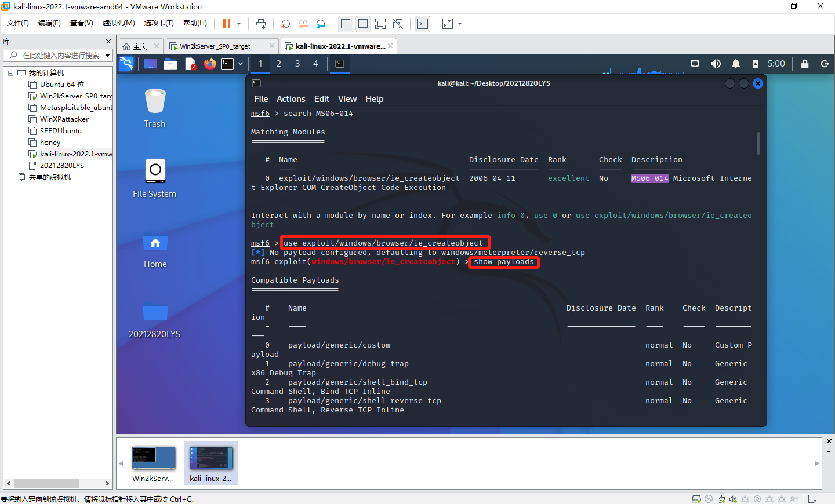Click the battery power indicator in Kali
This screenshot has height=504, width=835.
tap(755, 64)
